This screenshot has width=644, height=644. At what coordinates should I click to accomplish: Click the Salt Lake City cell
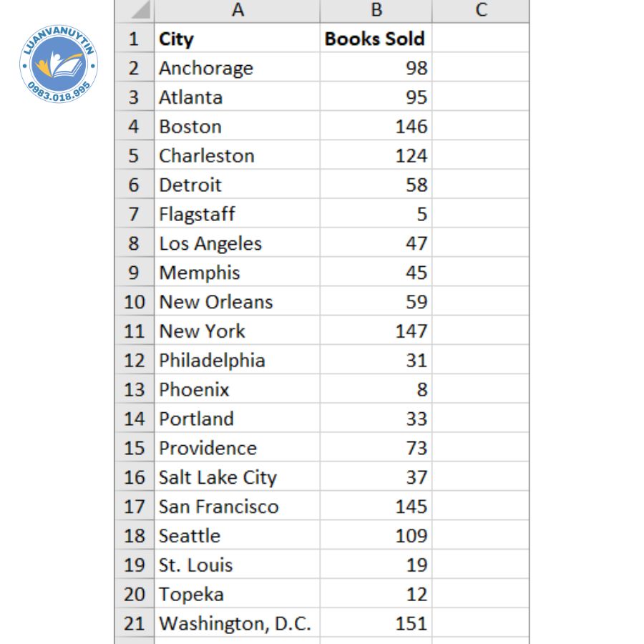pos(237,477)
